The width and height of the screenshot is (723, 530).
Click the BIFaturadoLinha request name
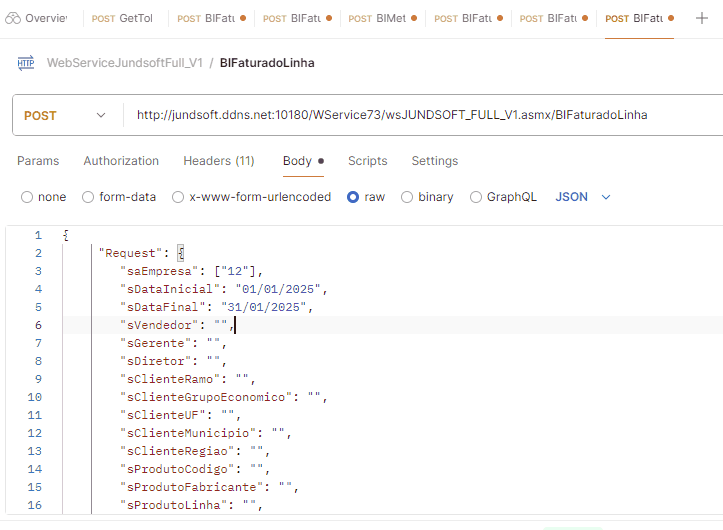click(267, 63)
